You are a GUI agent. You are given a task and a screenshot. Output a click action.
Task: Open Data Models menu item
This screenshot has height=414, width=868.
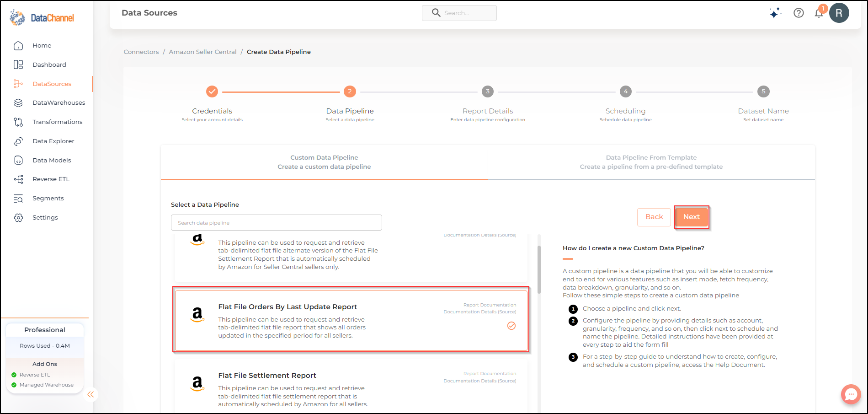pos(52,161)
